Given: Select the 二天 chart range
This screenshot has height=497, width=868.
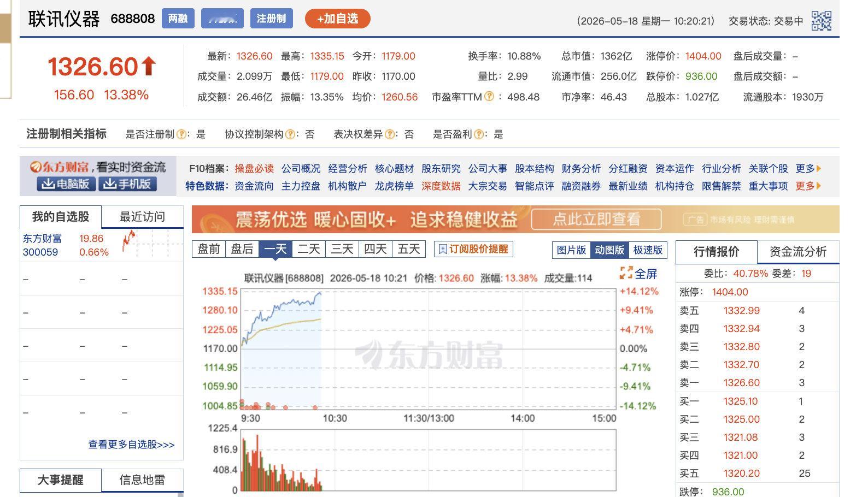Looking at the screenshot, I should click(309, 249).
